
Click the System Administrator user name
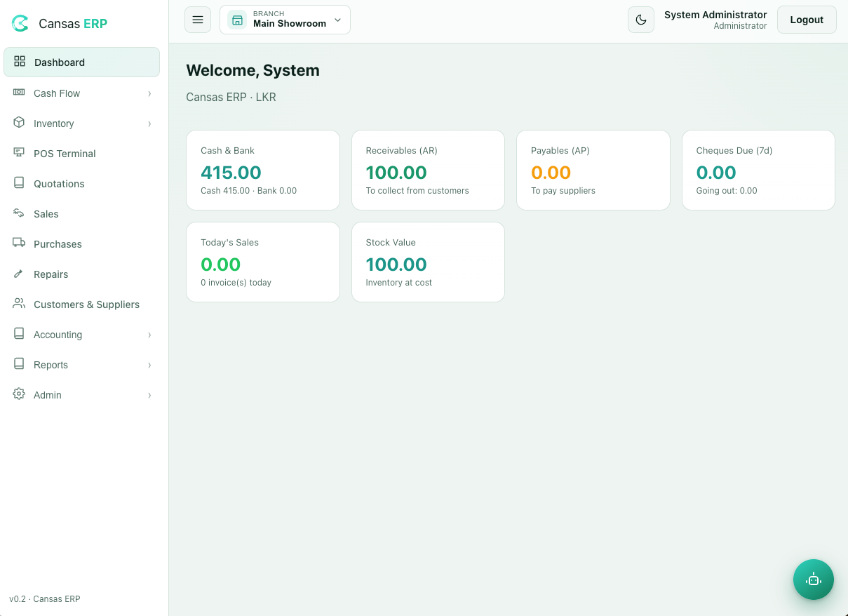[x=715, y=15]
